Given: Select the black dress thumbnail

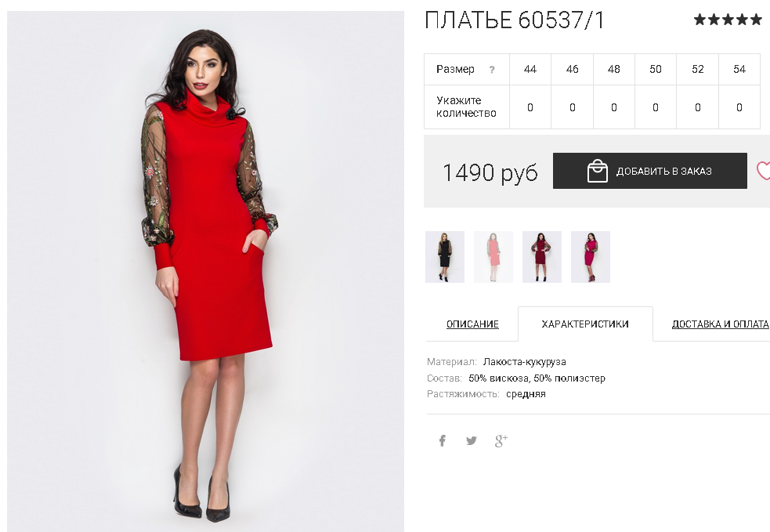Looking at the screenshot, I should pos(445,257).
